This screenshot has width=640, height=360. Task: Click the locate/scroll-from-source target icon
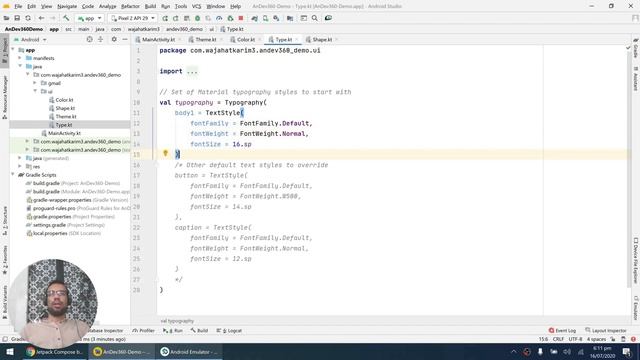click(89, 39)
